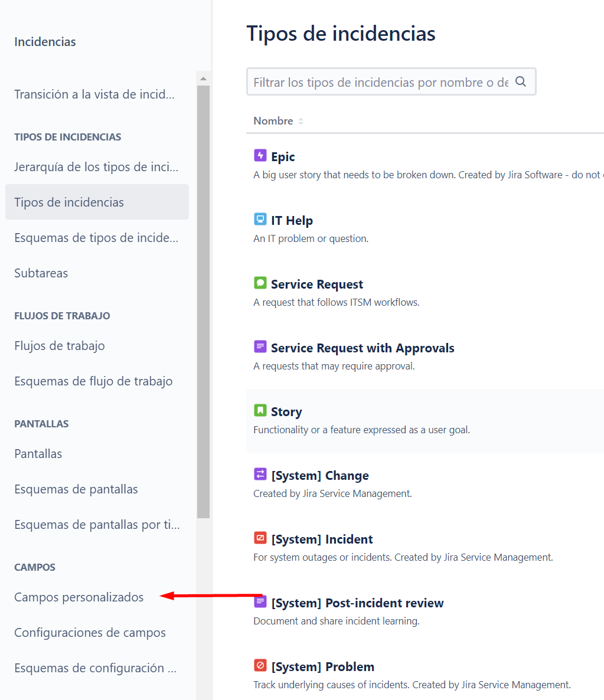Click the green Story bookmark icon

tap(260, 411)
